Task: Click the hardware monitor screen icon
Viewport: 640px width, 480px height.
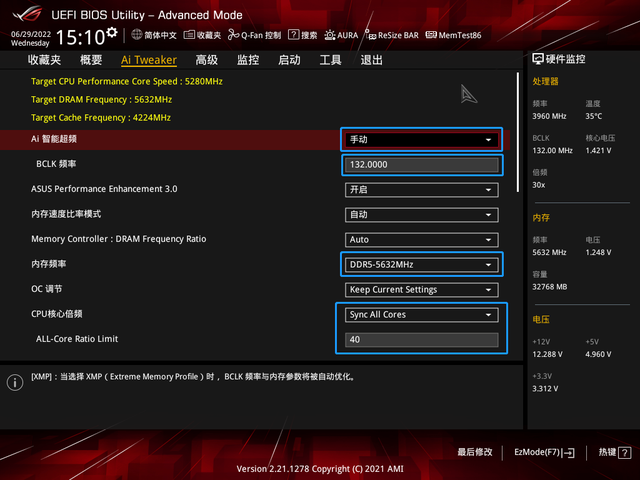Action: [538, 59]
